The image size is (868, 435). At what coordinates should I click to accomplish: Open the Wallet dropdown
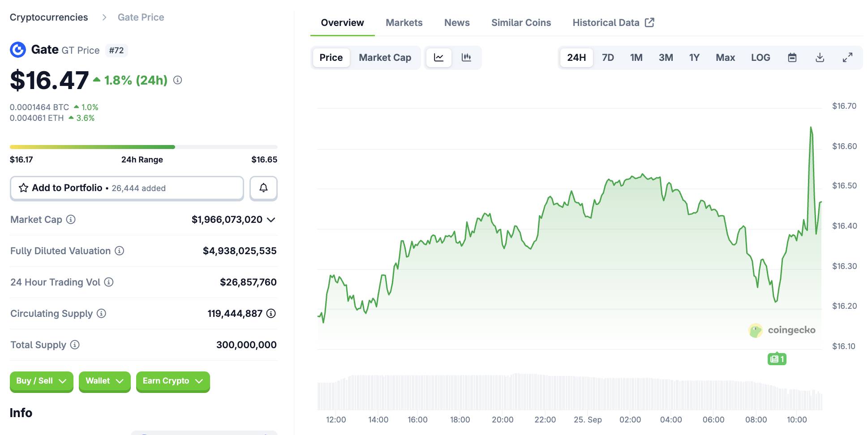(105, 381)
